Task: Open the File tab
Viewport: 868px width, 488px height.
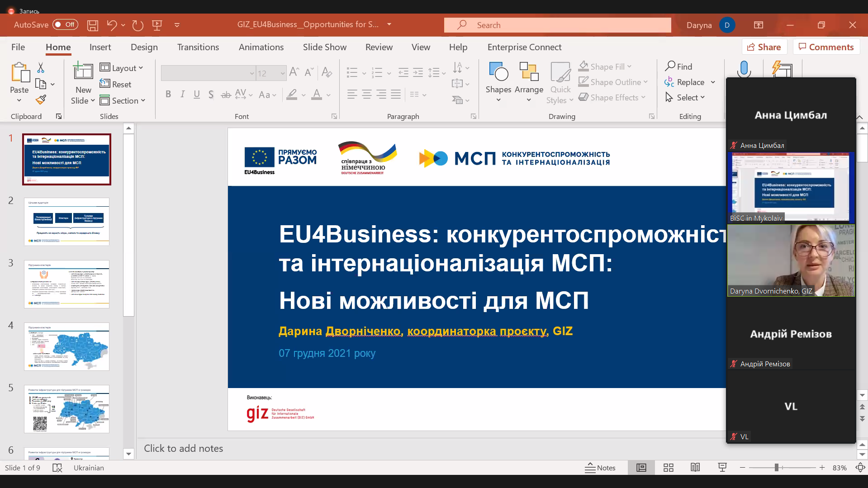Action: [x=18, y=47]
